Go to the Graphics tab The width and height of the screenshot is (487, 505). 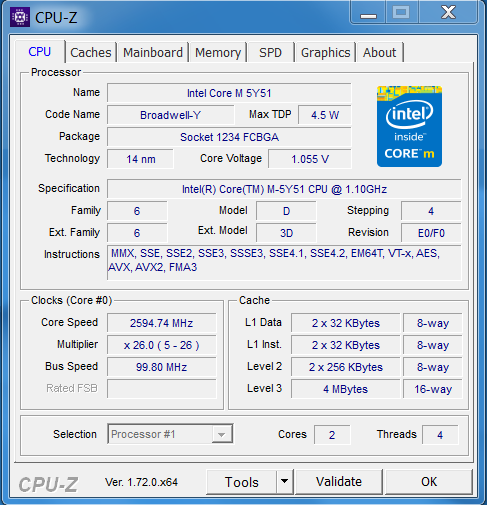pos(325,52)
